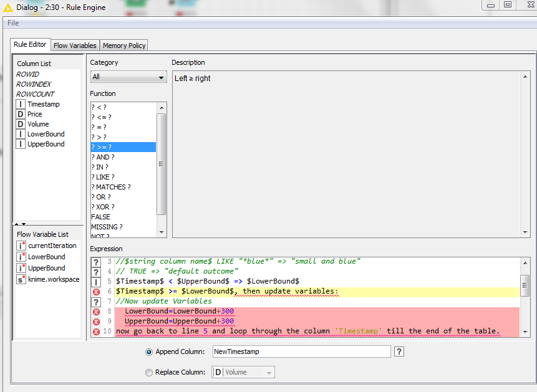537x392 pixels.
Task: Click the Expression editor scroll down arrow
Action: [x=525, y=332]
